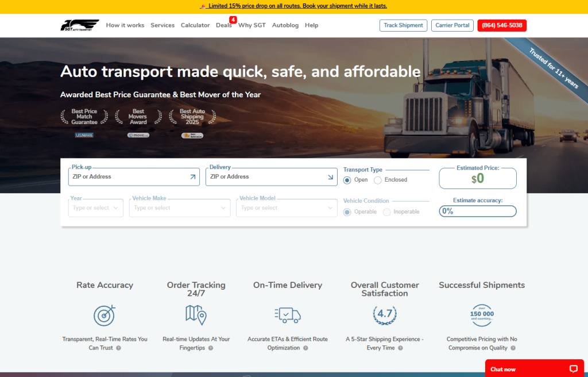Viewport: 588px width, 377px height.
Task: Click the SGT Auto Transport logo
Action: [x=80, y=25]
